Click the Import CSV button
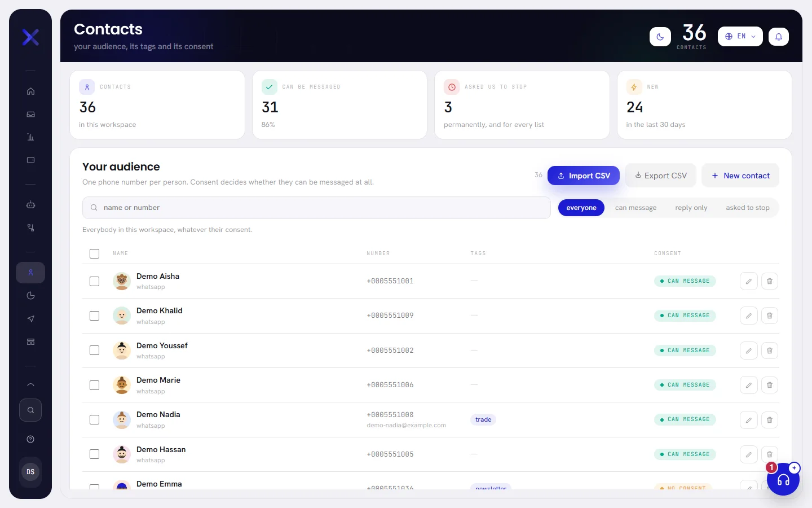812x508 pixels. 584,176
